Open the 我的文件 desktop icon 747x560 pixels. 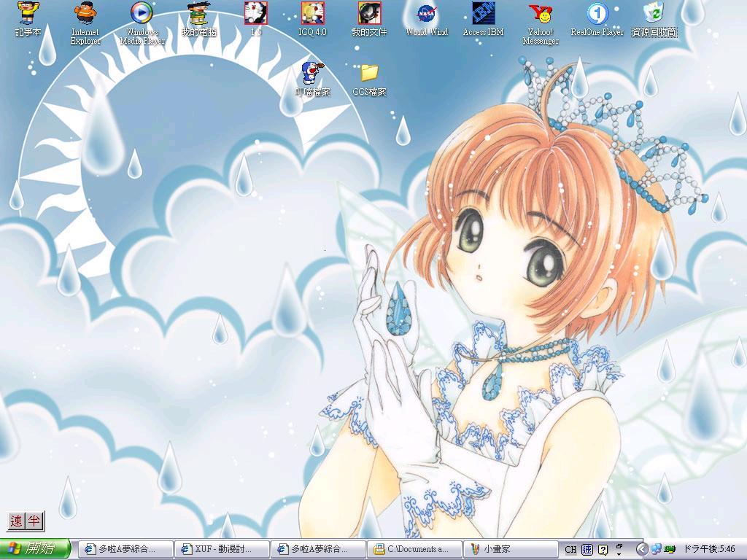click(369, 19)
